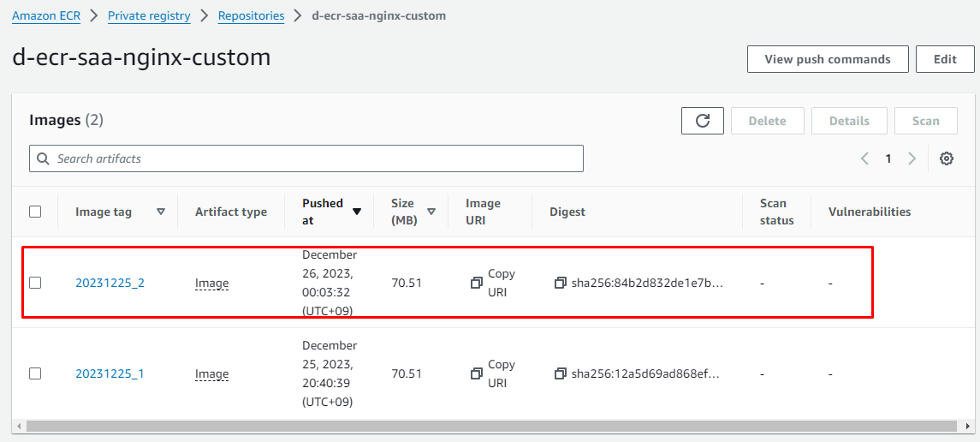Sort by Size (MB) column arrow

point(431,212)
